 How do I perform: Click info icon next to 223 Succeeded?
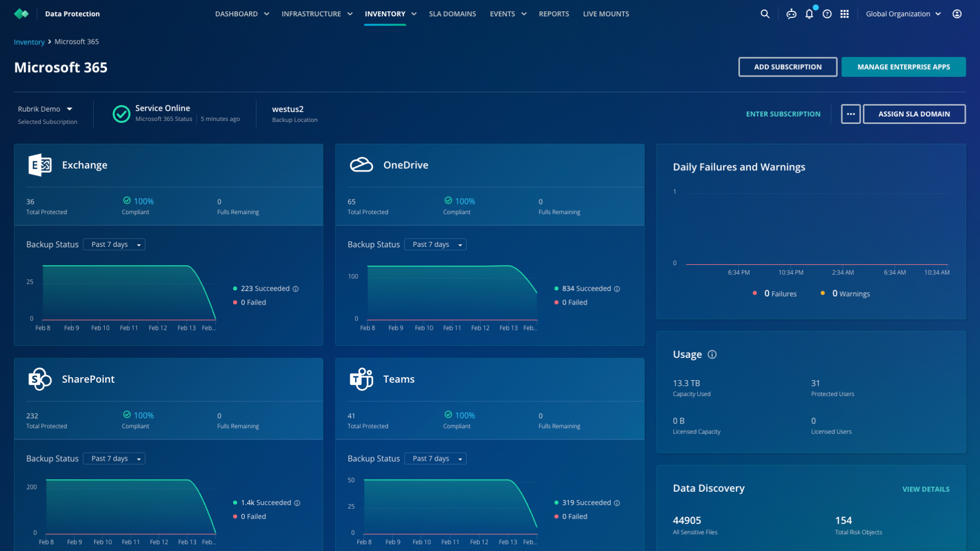[x=296, y=289]
